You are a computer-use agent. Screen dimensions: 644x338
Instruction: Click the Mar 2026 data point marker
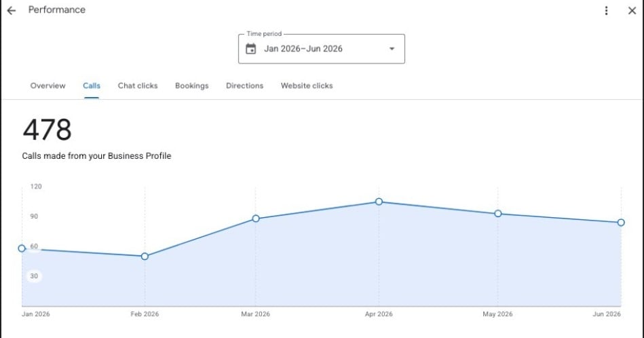256,219
